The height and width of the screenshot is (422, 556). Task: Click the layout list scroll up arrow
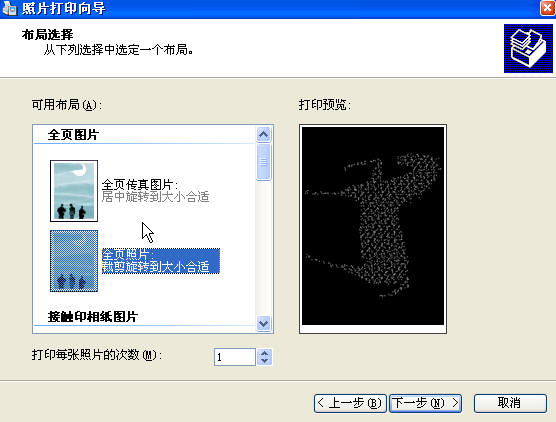263,134
